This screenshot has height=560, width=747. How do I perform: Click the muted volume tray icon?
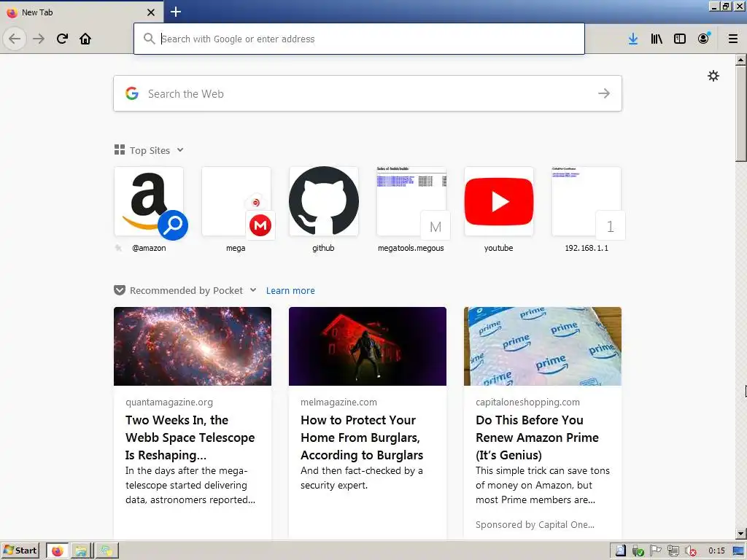(x=690, y=551)
